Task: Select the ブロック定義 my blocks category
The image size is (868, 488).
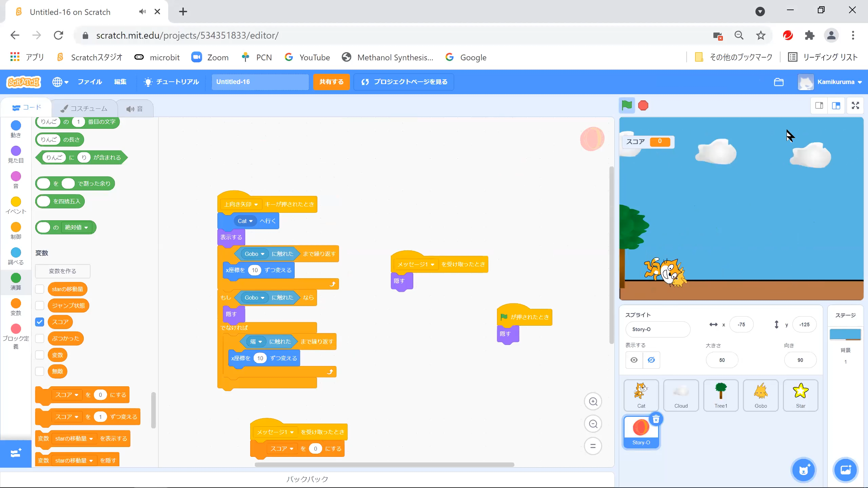Action: [x=16, y=337]
